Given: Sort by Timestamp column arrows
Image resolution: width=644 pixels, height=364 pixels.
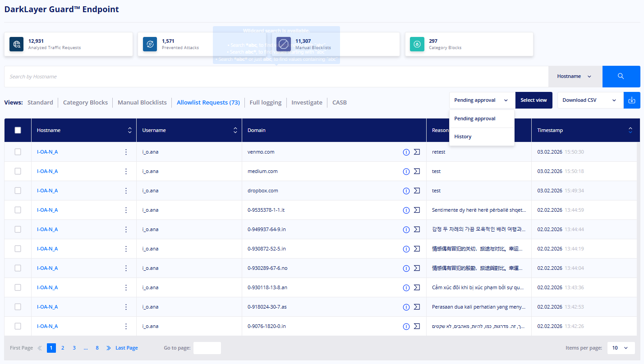Looking at the screenshot, I should 630,130.
